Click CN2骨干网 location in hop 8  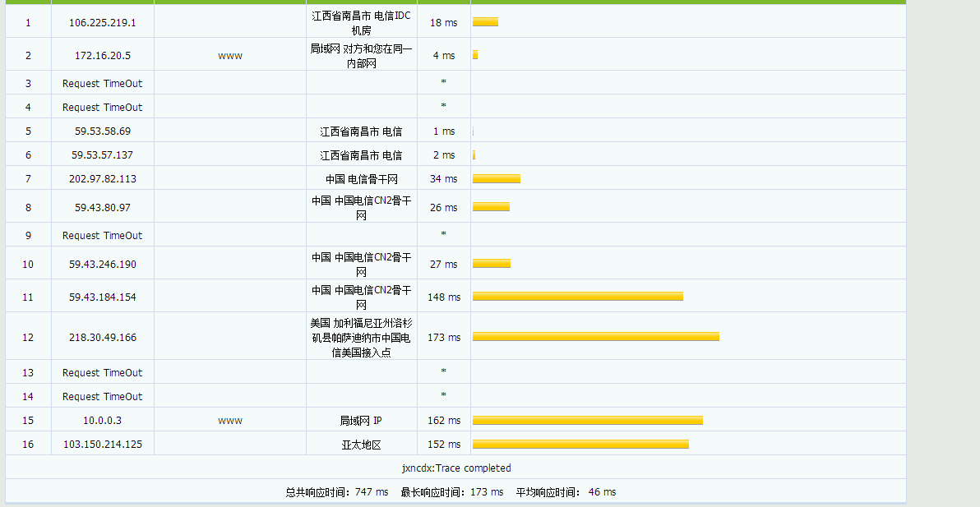coord(361,207)
